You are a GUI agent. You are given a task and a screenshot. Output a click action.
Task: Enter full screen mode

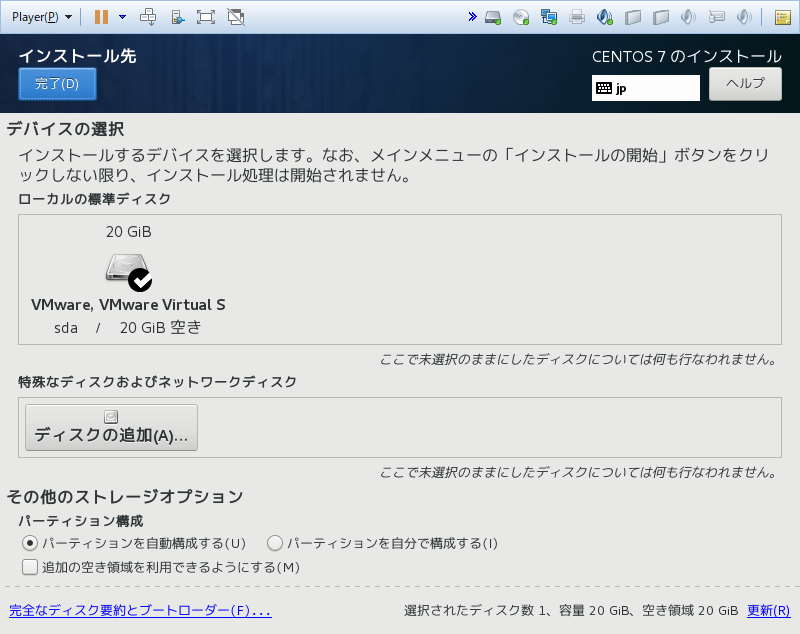pos(206,17)
